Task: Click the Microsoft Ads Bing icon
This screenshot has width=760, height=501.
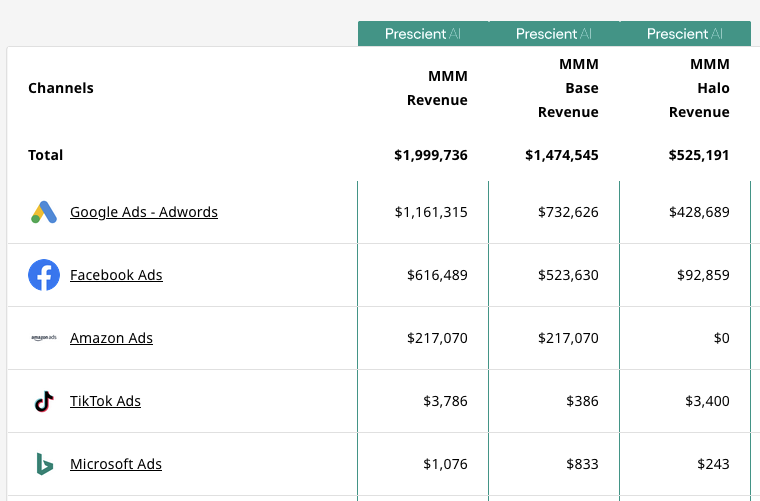Action: (44, 464)
